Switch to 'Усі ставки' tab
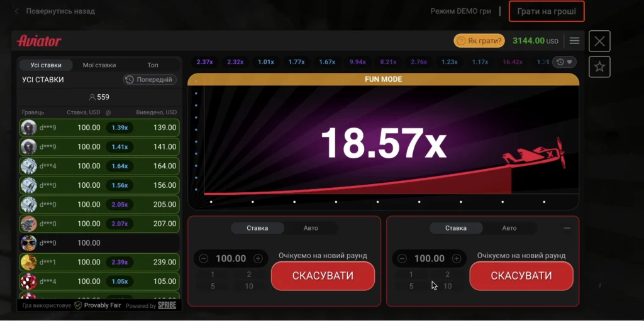Viewport: 644px width, 321px height. [46, 65]
